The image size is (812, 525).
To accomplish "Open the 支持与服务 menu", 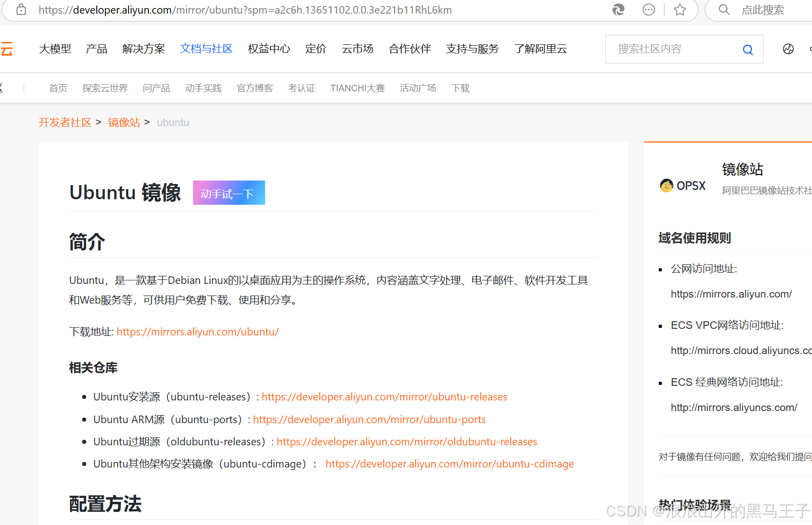I will click(472, 49).
